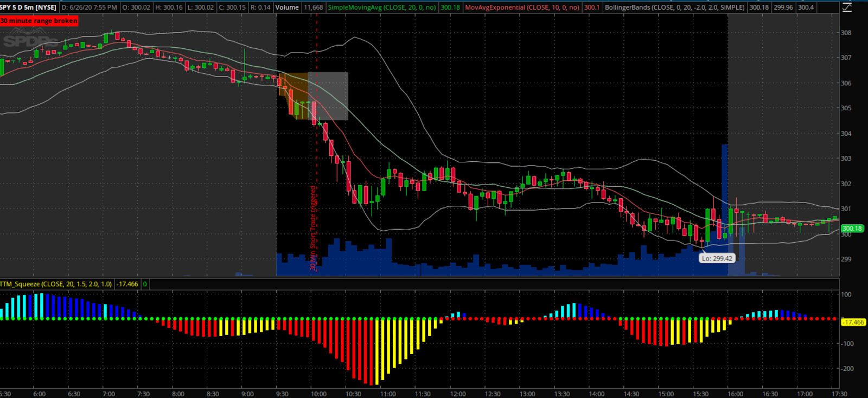Click the BollingerBands study label

675,8
